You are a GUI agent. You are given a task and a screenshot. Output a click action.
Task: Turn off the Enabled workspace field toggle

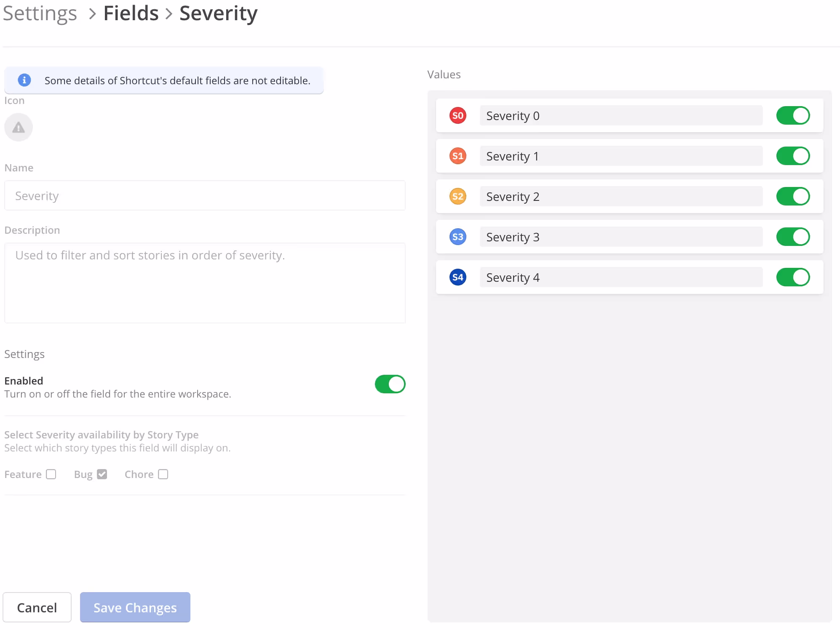[x=390, y=384]
